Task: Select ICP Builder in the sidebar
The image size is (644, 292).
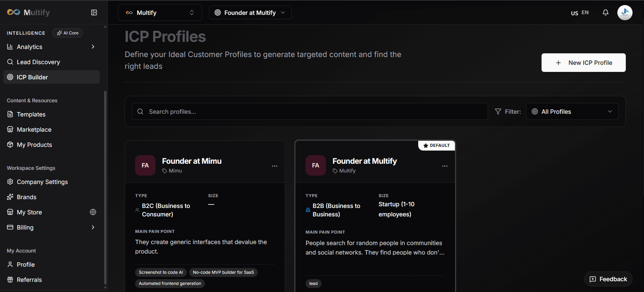Action: [x=52, y=77]
